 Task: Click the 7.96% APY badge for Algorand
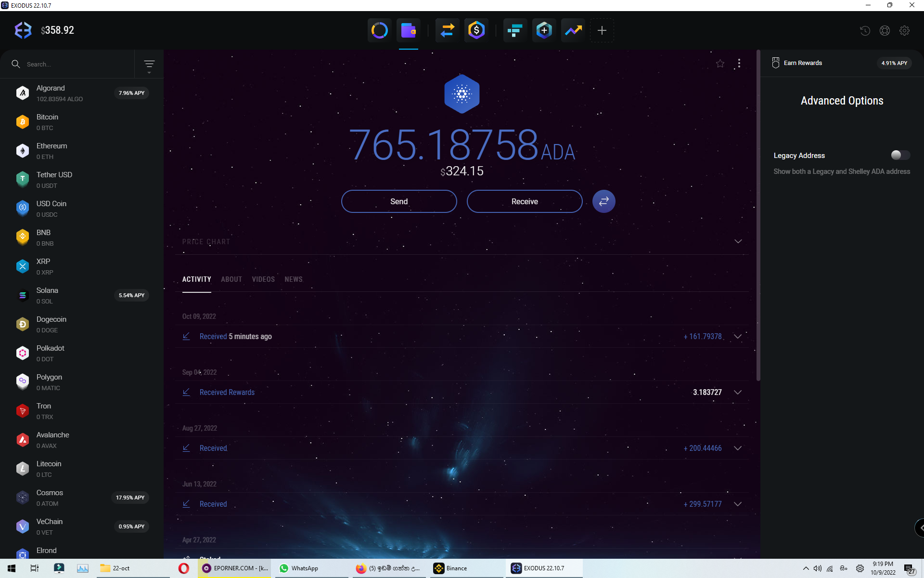(131, 93)
